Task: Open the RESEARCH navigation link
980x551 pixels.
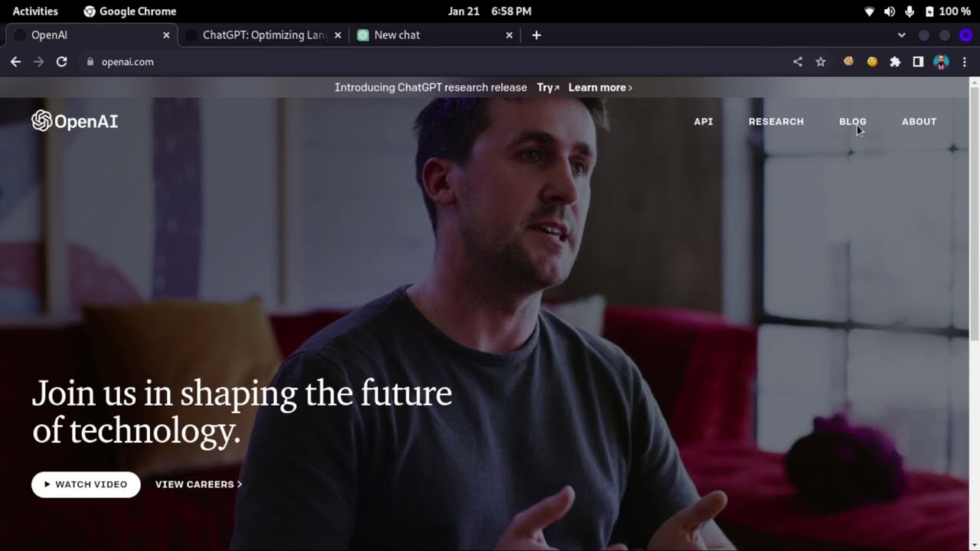Action: tap(776, 122)
